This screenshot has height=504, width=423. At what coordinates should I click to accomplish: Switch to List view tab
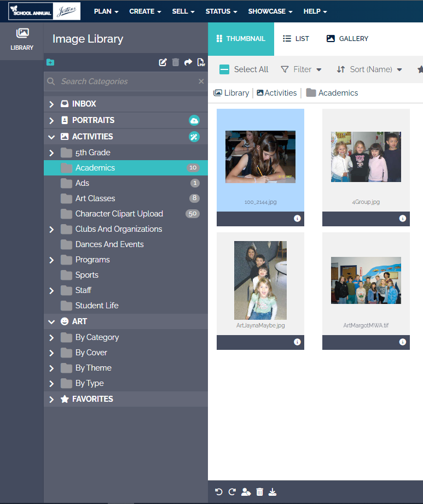pyautogui.click(x=296, y=39)
